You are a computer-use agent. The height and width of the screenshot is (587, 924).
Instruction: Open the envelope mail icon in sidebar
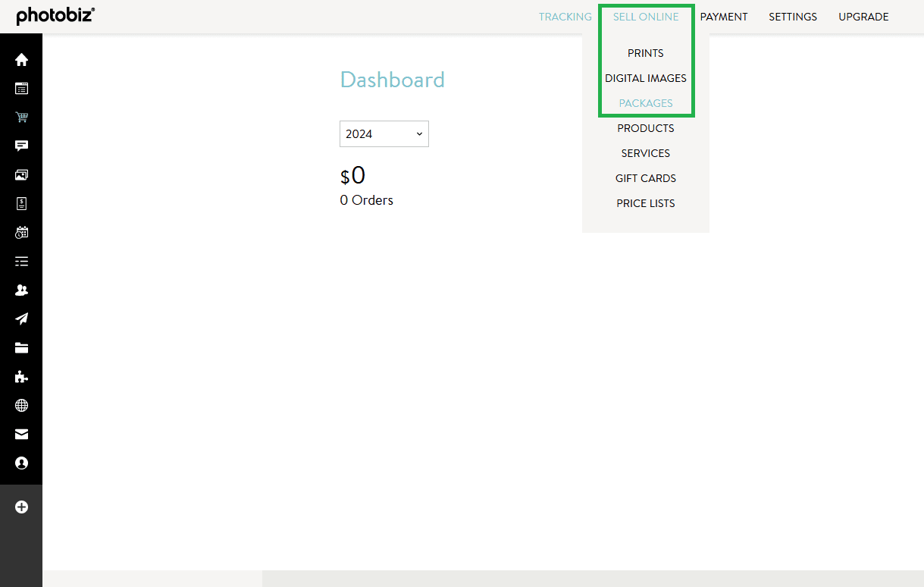tap(21, 435)
